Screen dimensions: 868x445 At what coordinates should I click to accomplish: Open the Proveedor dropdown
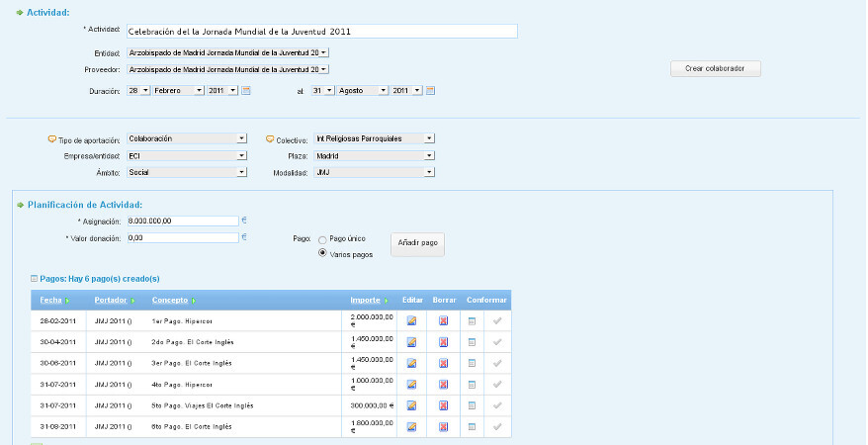[228, 69]
